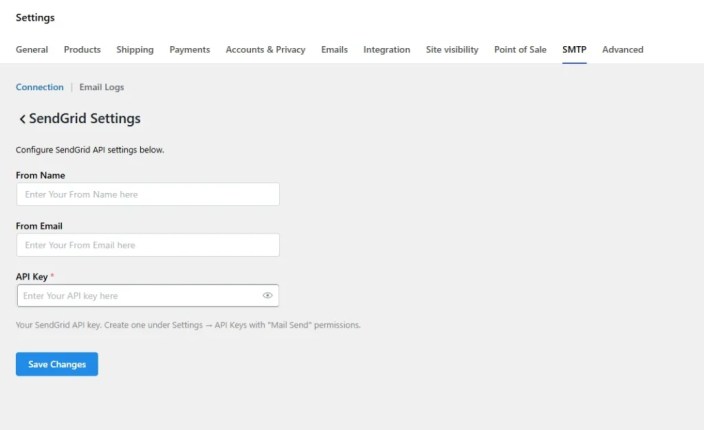
Task: Select the Payments tab
Action: [189, 49]
